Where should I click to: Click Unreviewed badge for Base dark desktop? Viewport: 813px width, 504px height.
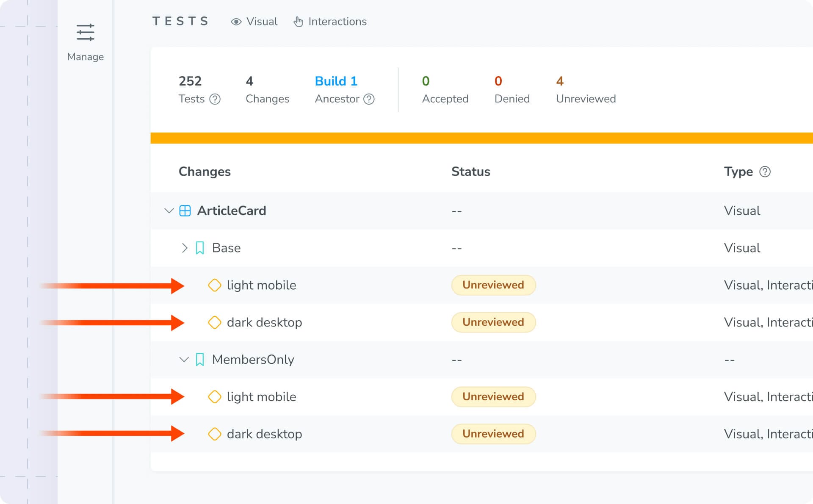tap(493, 322)
